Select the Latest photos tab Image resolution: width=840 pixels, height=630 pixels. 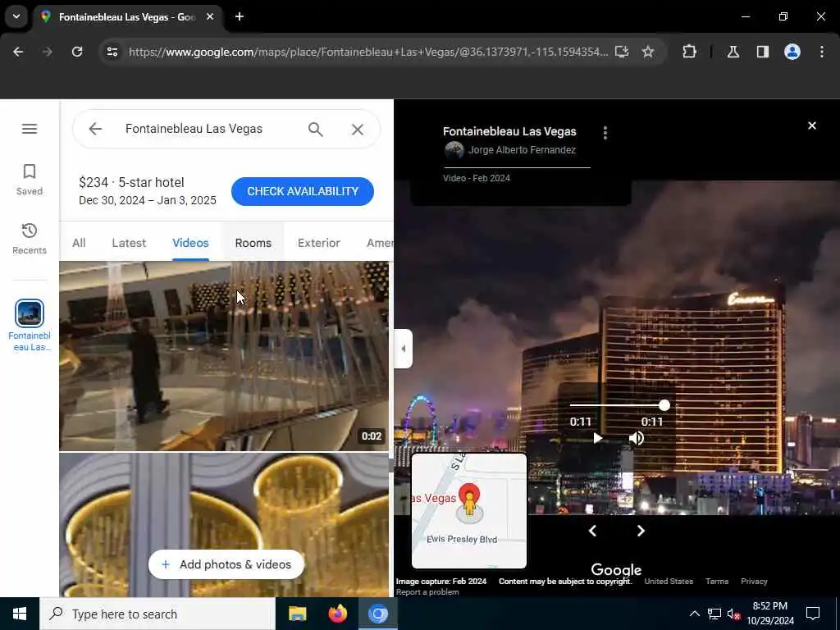tap(129, 243)
